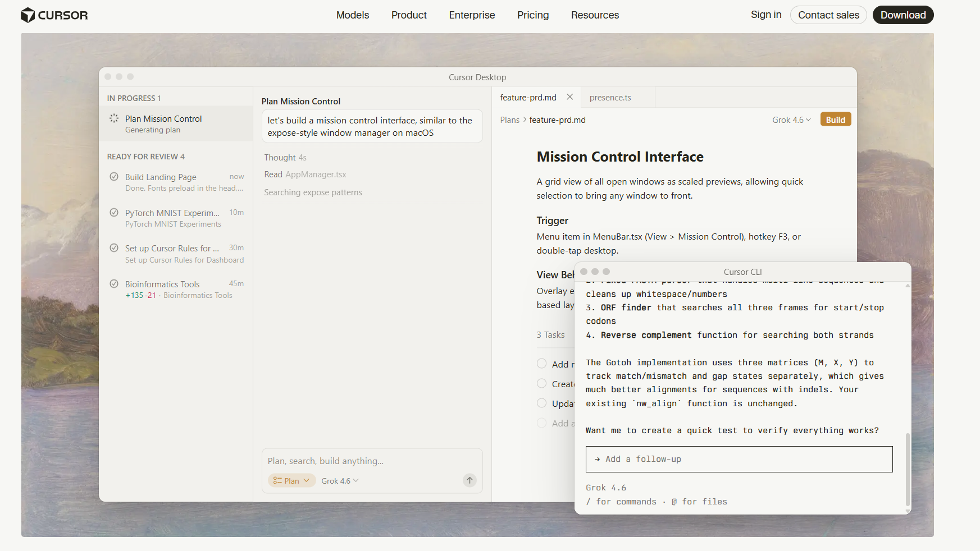Open the Build Landing Page task

176,182
